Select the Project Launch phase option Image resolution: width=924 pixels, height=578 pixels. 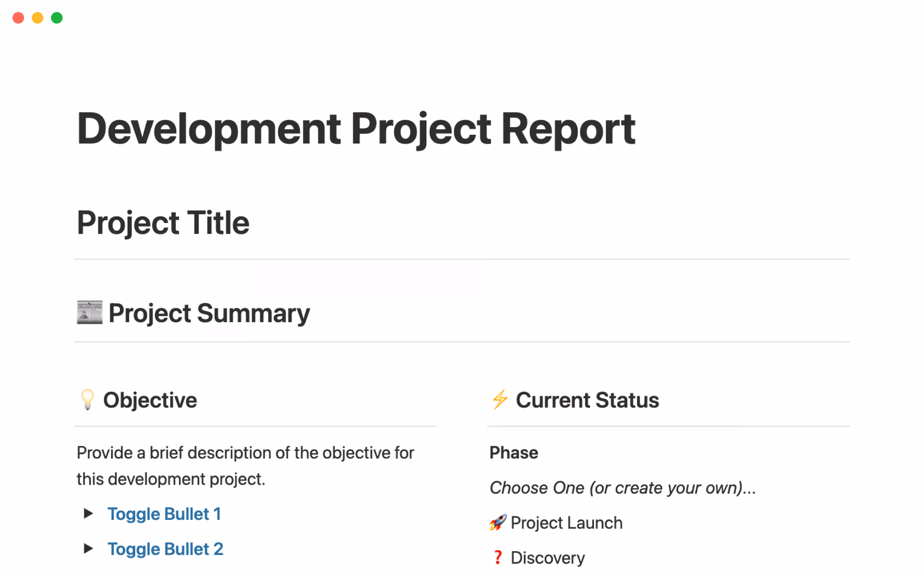coord(566,523)
